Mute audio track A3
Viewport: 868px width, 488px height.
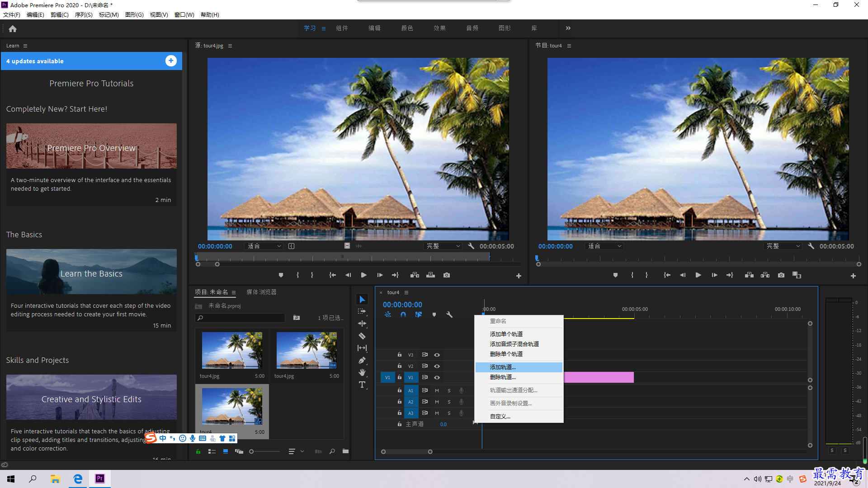coord(437,413)
